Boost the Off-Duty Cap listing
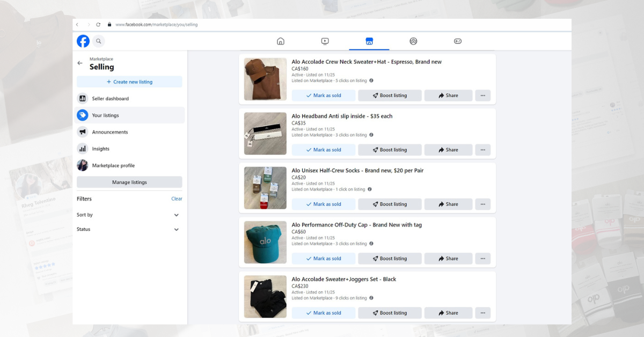This screenshot has height=337, width=644. coord(390,259)
